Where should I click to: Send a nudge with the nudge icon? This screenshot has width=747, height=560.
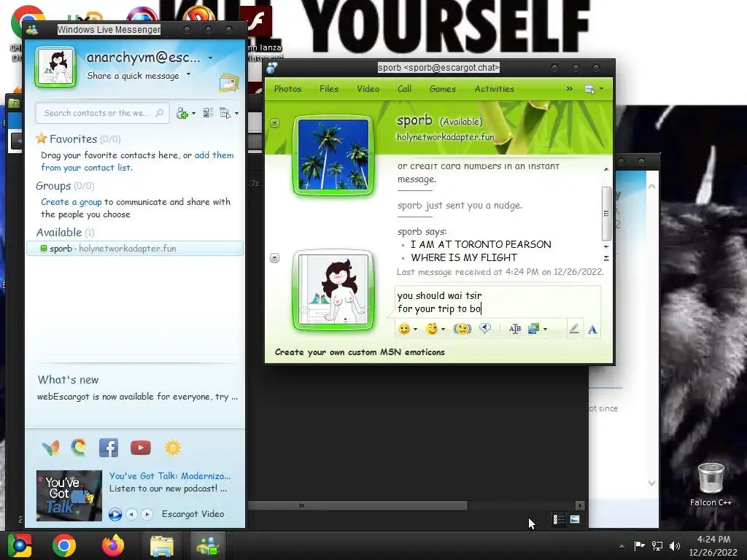coord(462,329)
